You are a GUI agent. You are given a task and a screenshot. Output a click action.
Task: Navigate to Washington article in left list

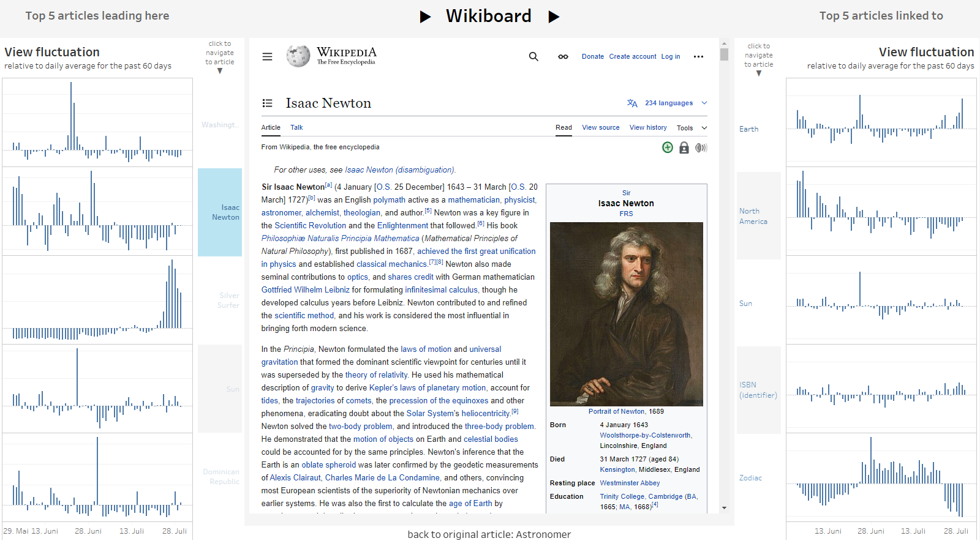click(220, 125)
